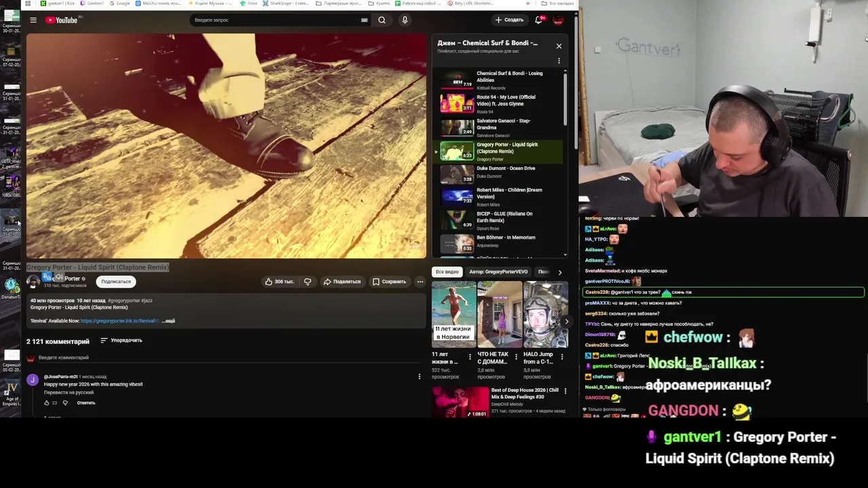Click the magnifier search button

(382, 20)
